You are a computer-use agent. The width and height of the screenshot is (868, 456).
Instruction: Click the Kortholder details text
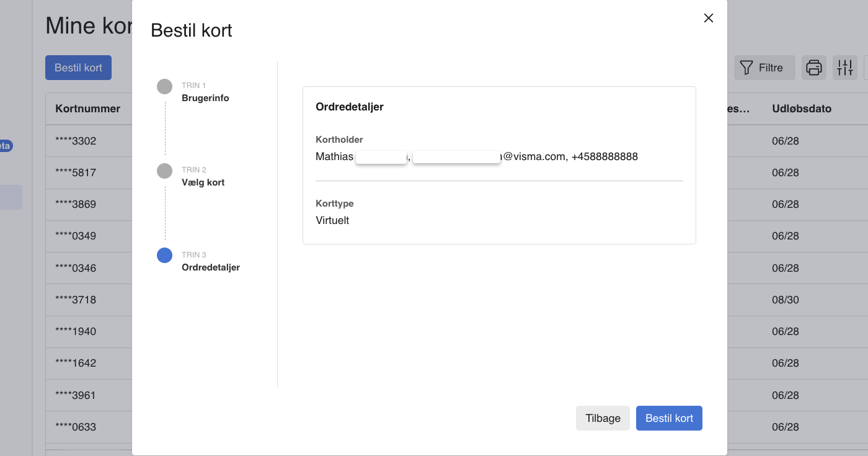tap(476, 157)
